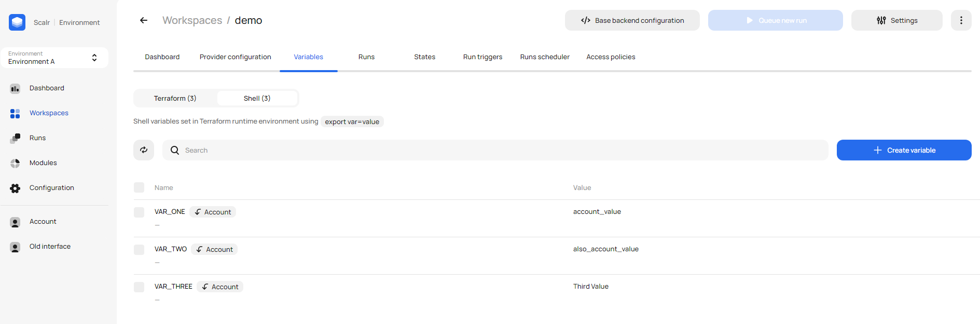Click the VAR_THREE variable name
Viewport: 980px width, 324px height.
[173, 287]
